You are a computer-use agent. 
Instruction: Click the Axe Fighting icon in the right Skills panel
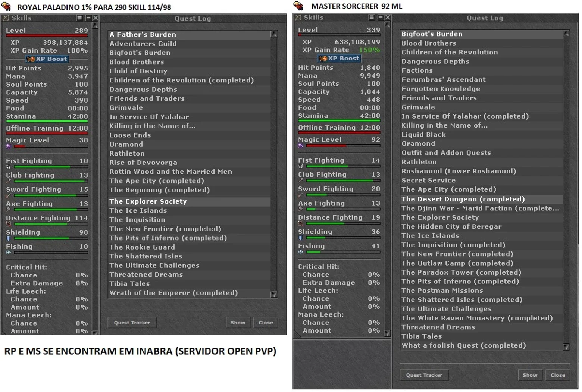(x=301, y=209)
